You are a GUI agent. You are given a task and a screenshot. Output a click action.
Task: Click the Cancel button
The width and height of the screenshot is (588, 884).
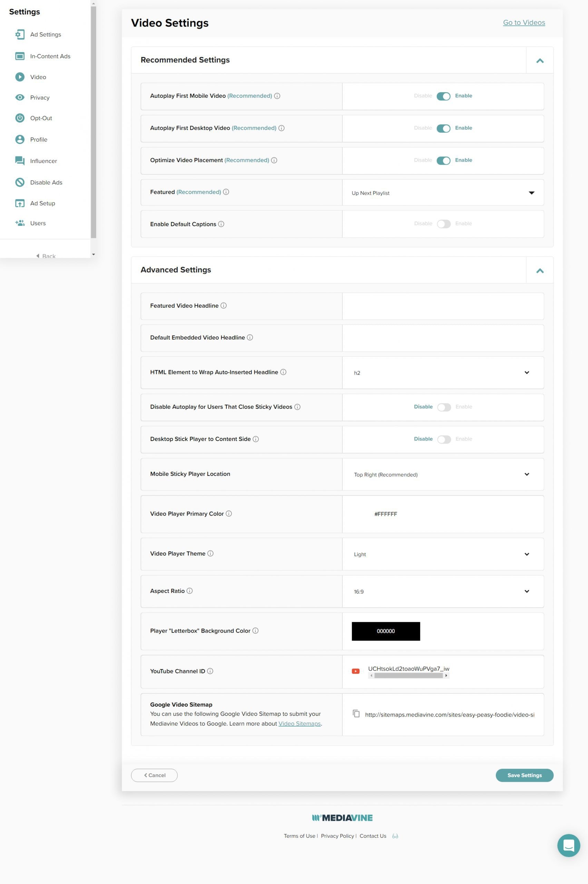click(x=154, y=776)
